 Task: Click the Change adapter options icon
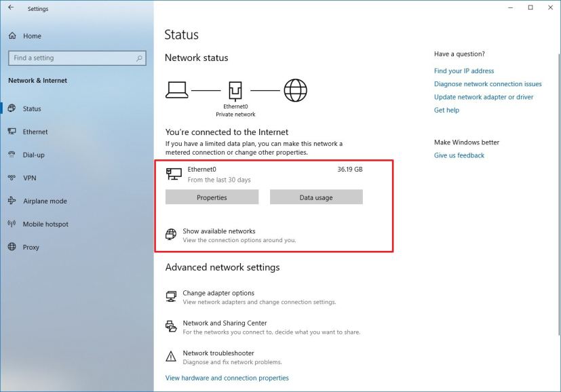171,297
